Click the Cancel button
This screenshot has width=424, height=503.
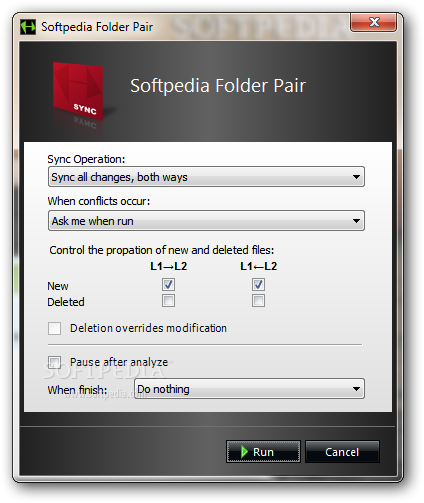point(342,452)
